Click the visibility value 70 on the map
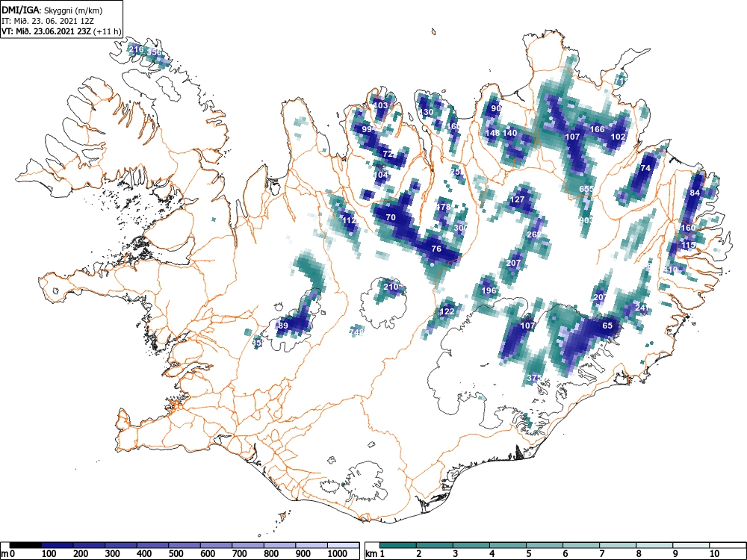 tap(391, 217)
